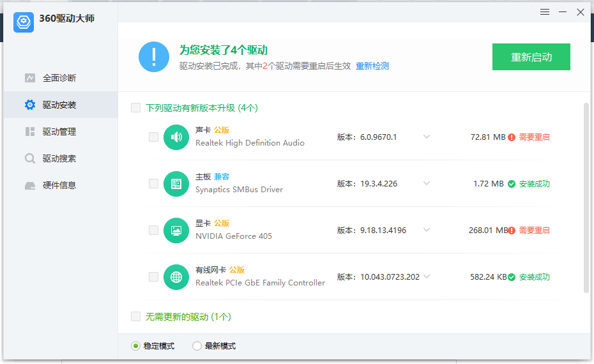
Task: Expand version dropdown for 9.18.13.4196
Action: (x=427, y=230)
